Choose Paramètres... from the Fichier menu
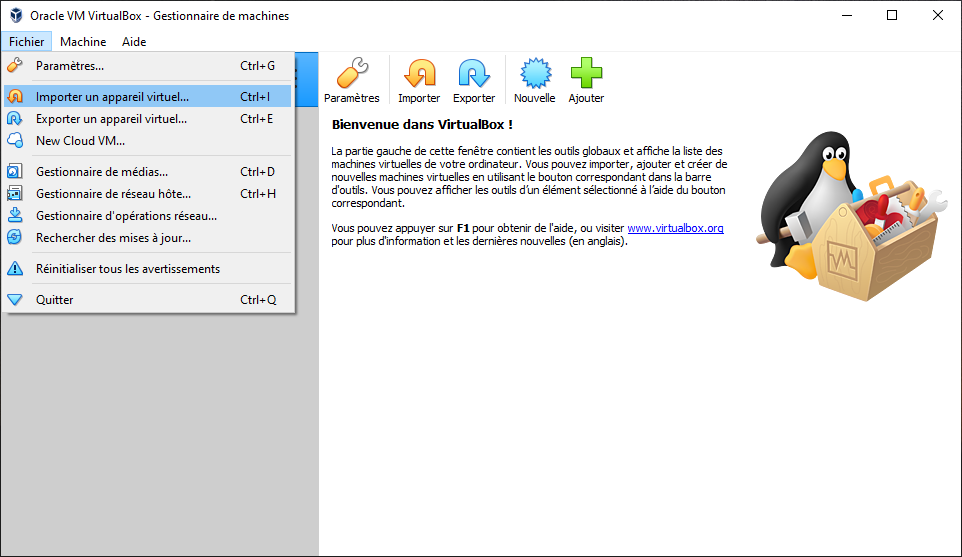 [148, 66]
